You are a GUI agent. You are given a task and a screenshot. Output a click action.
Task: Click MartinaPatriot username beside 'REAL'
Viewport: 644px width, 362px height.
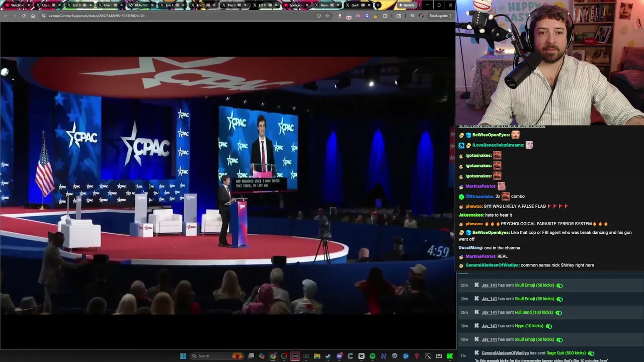pyautogui.click(x=480, y=256)
